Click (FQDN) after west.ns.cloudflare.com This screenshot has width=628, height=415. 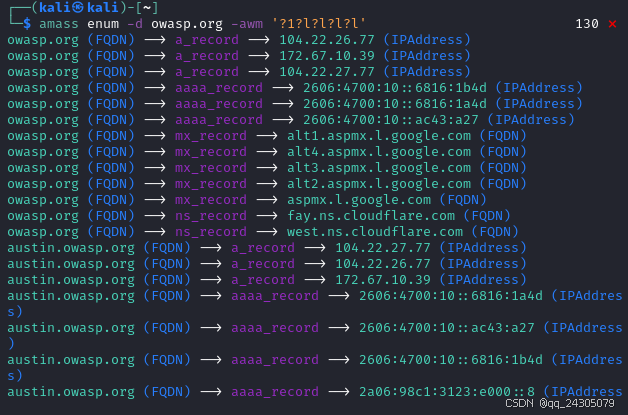(x=495, y=232)
